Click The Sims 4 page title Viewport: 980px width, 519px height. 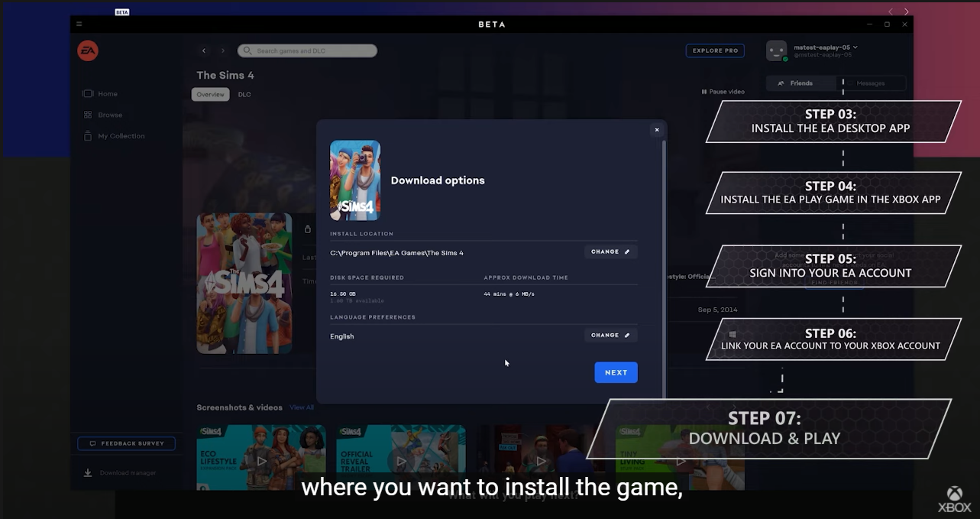point(225,75)
